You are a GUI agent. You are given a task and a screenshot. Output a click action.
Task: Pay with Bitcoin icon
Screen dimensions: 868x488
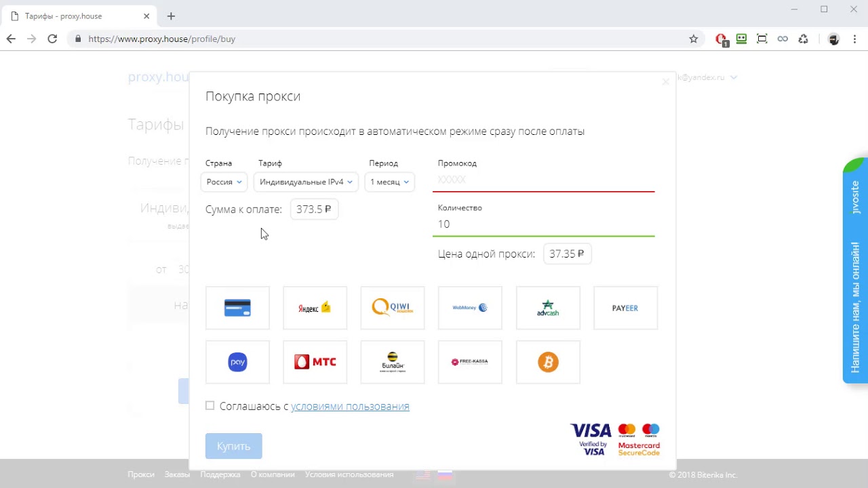click(548, 362)
